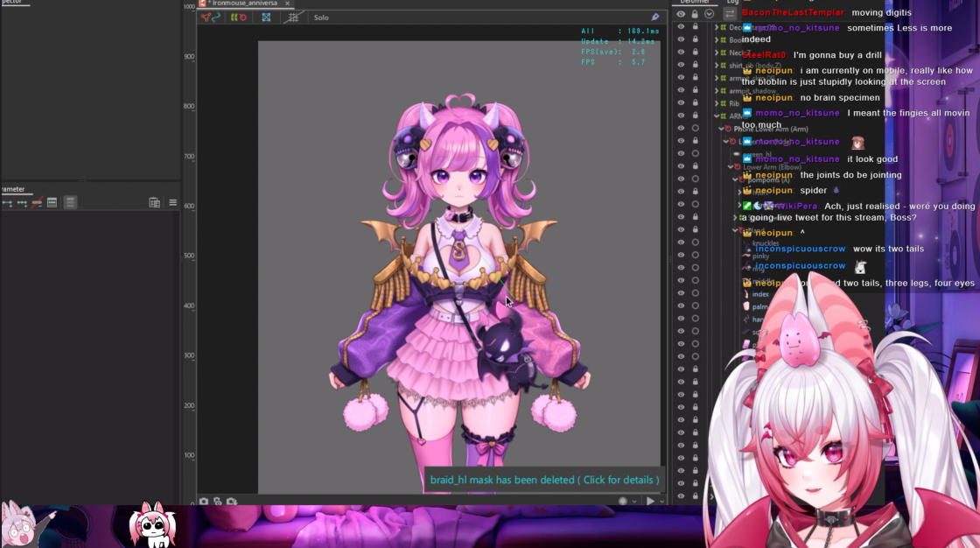Hide the Rib deformer using its eye icon

pos(681,103)
